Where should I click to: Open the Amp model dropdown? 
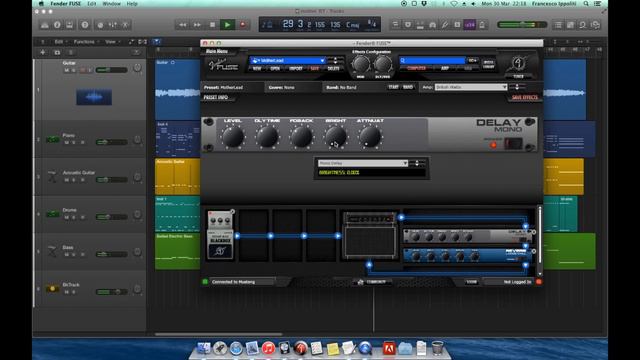471,87
